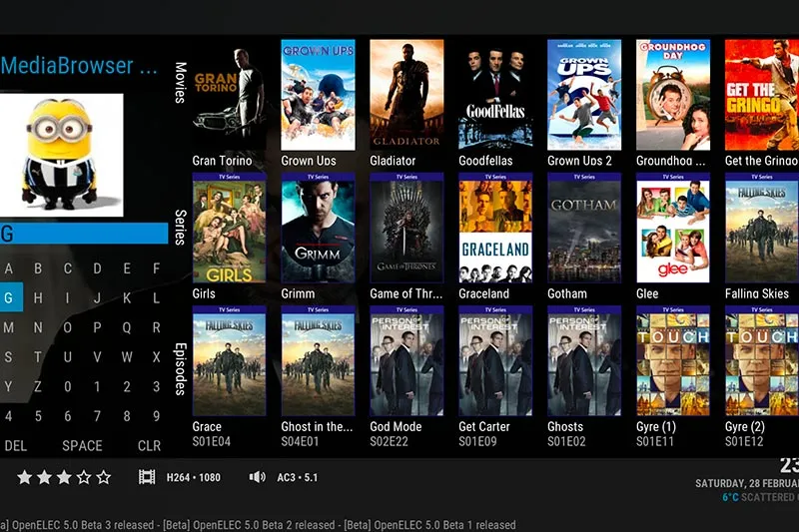Click the search field containing G
799x532 pixels.
pos(84,234)
